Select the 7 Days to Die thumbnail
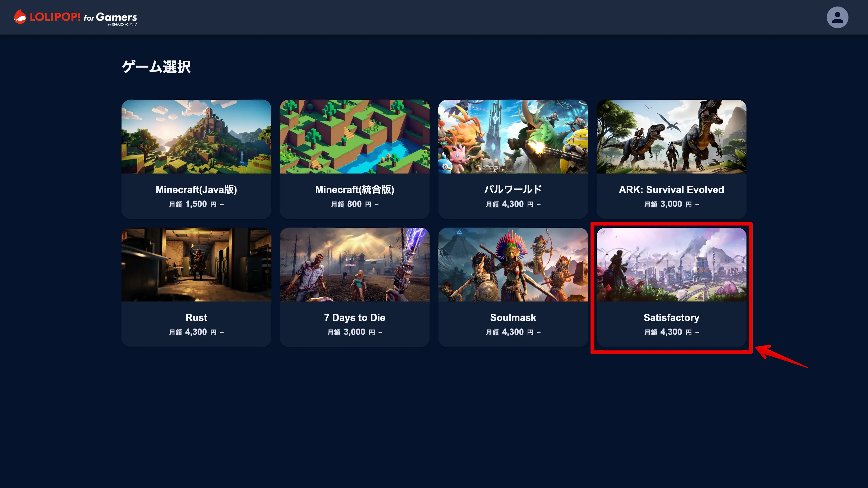The height and width of the screenshot is (488, 868). (x=355, y=265)
